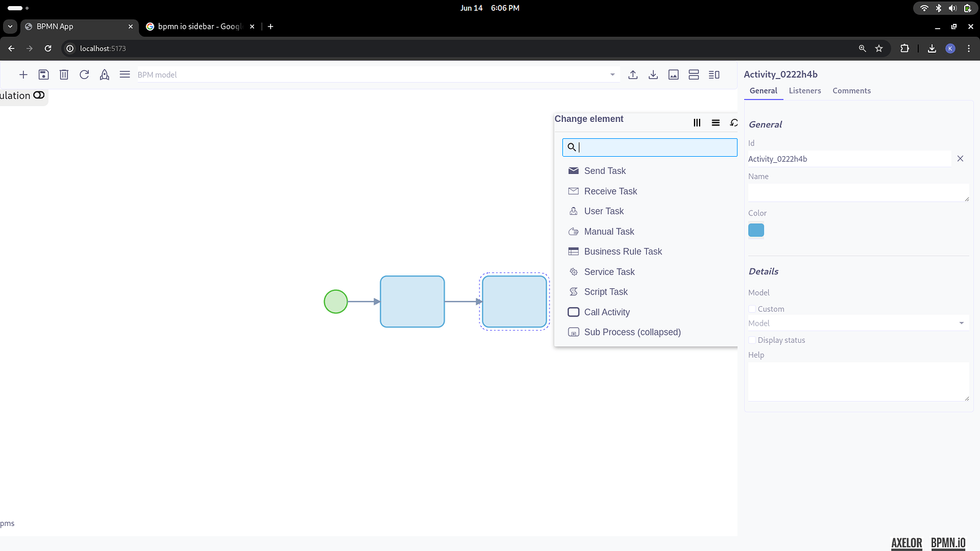The height and width of the screenshot is (551, 980).
Task: Click the plus icon to create new model
Action: [x=23, y=75]
